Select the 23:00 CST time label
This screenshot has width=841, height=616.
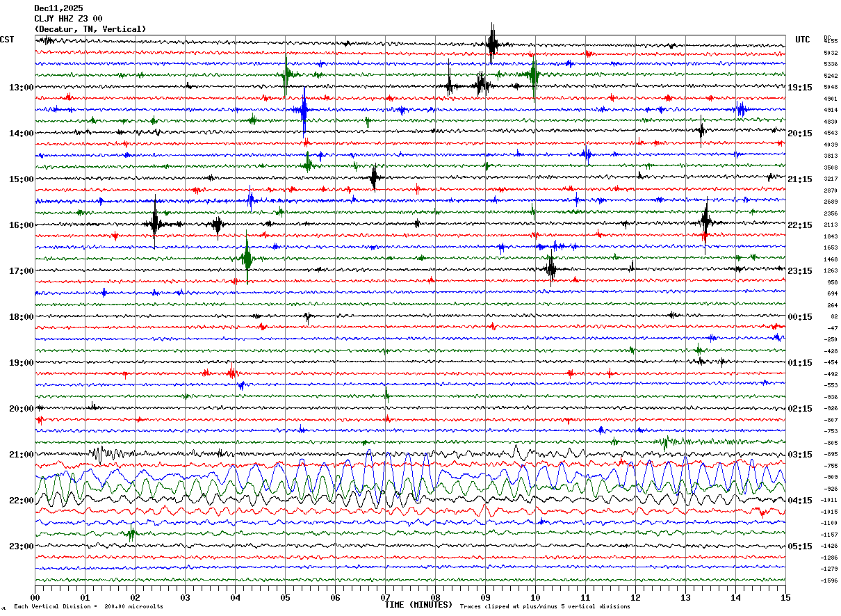coord(22,546)
